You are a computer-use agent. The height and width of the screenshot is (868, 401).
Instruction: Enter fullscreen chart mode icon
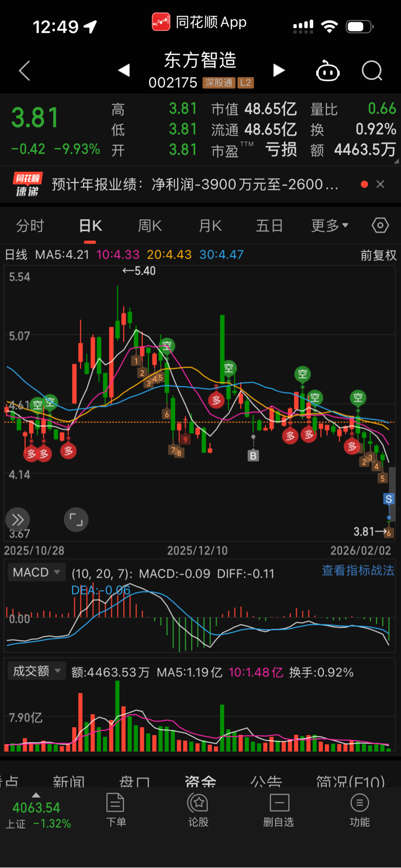pos(76,520)
